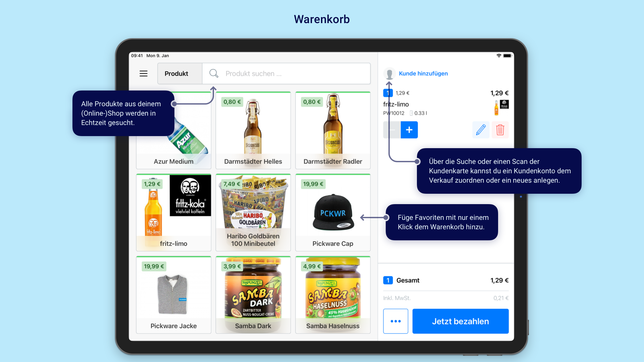Click the magnifier search icon
The height and width of the screenshot is (362, 644).
click(214, 73)
